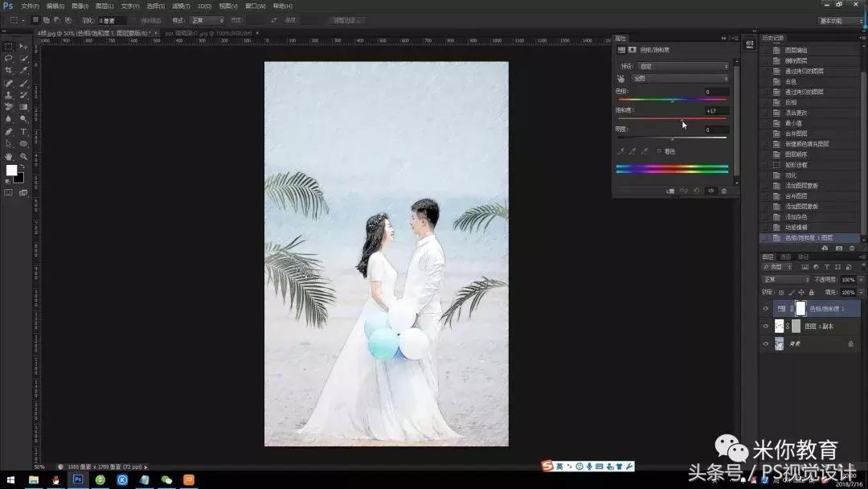868x489 pixels.
Task: Enable the 着色 checkbox in Hue/Saturation properties
Action: pos(658,151)
